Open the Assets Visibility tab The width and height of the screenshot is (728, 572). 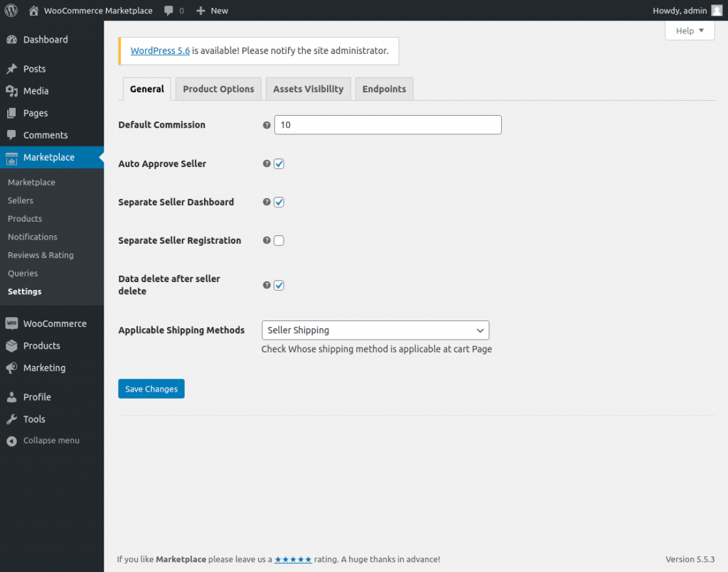click(x=309, y=89)
